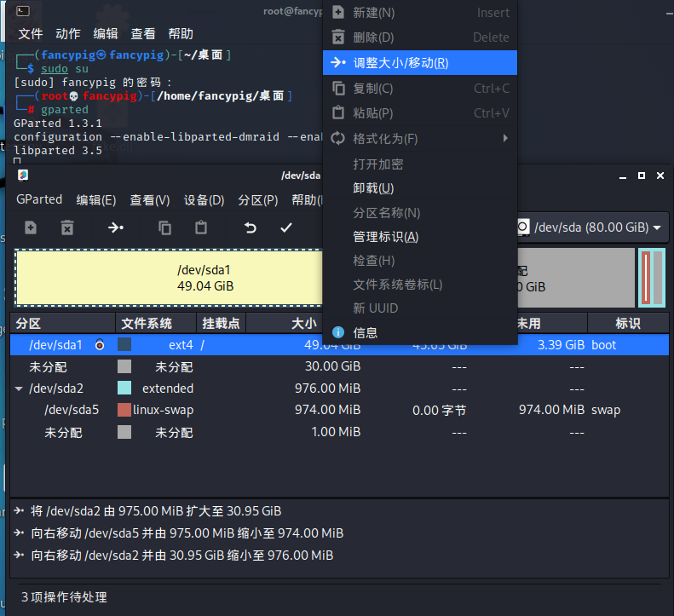
Task: Open the GParted menu in menu bar
Action: (39, 199)
